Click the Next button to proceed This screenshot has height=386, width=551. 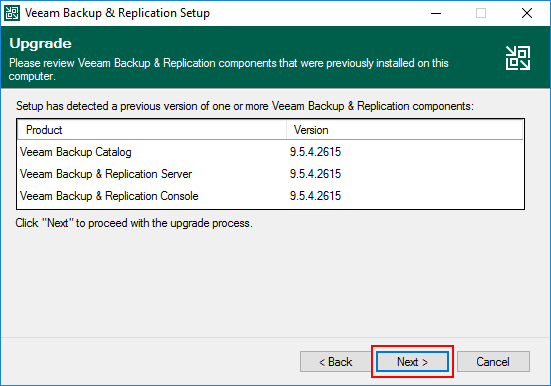[412, 361]
